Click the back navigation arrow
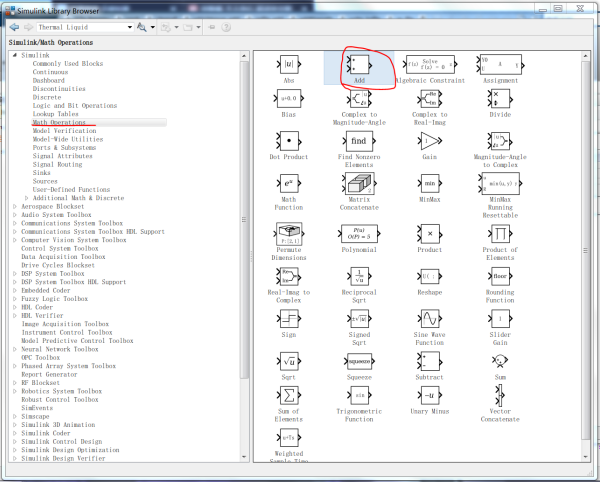Screen dimensions: 600x482 pyautogui.click(x=14, y=27)
